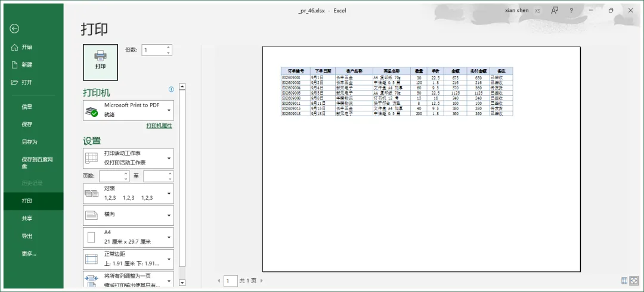This screenshot has height=292, width=644.
Task: Click the back arrow to exit backstage
Action: [15, 29]
